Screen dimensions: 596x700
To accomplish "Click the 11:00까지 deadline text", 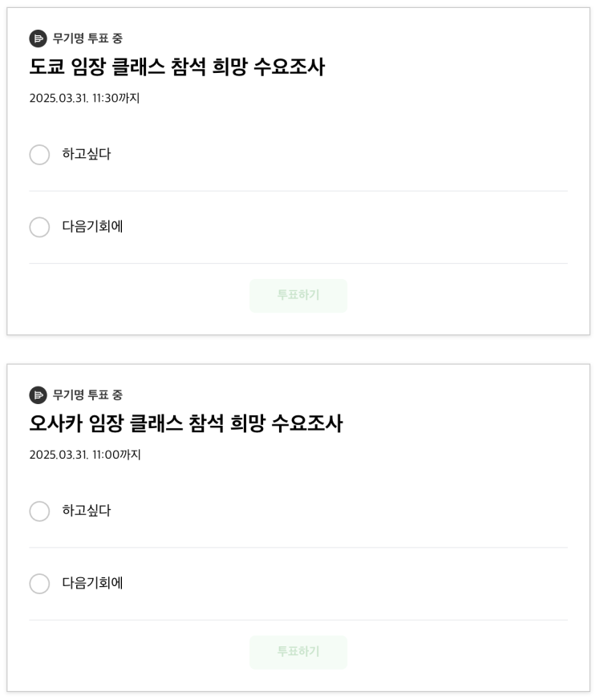I will pos(85,455).
